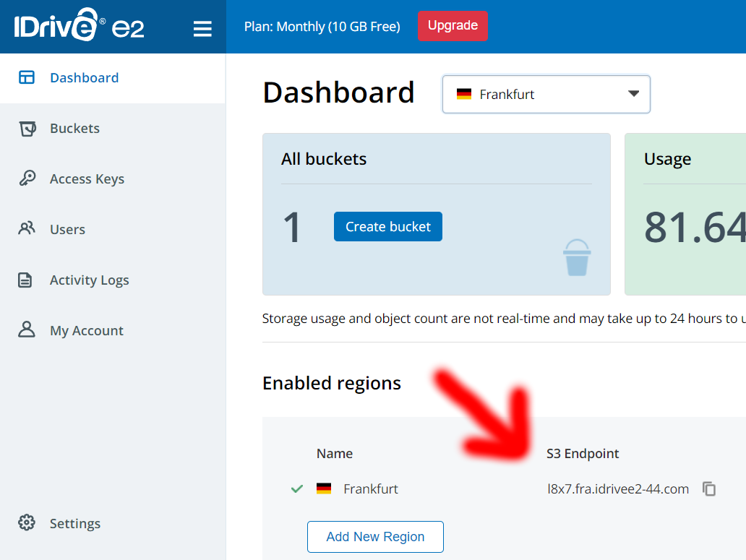Click the Create bucket button

pos(387,227)
